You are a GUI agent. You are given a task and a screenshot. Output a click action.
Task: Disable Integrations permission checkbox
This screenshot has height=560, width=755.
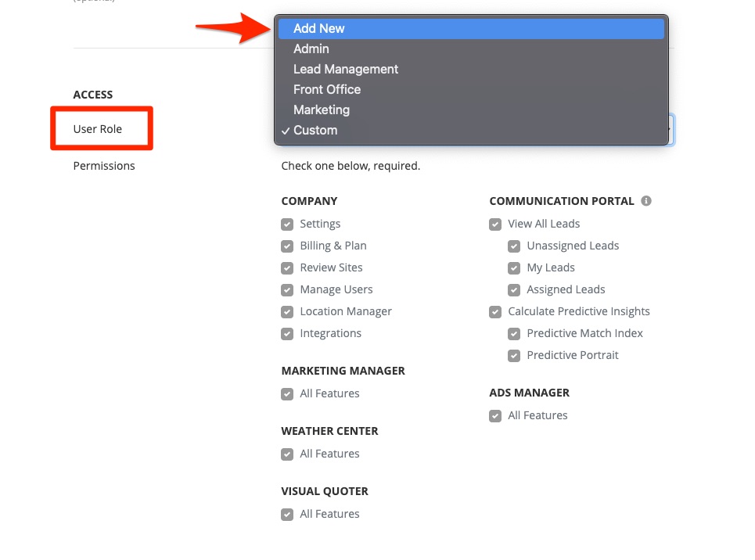click(287, 334)
